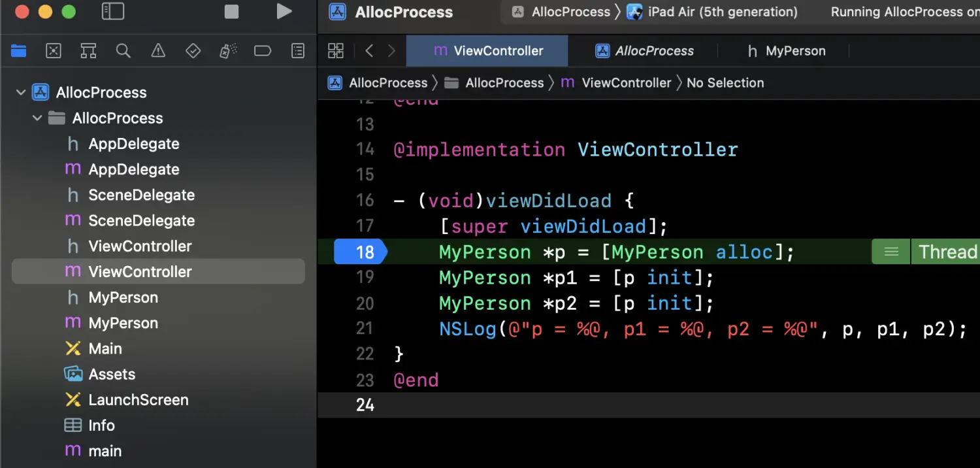Collapse the AllocProcess folder group
980x468 pixels.
coord(37,118)
